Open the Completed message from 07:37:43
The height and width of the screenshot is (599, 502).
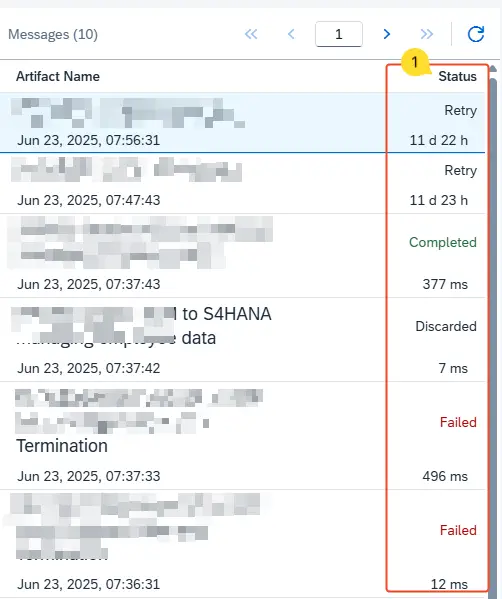243,256
